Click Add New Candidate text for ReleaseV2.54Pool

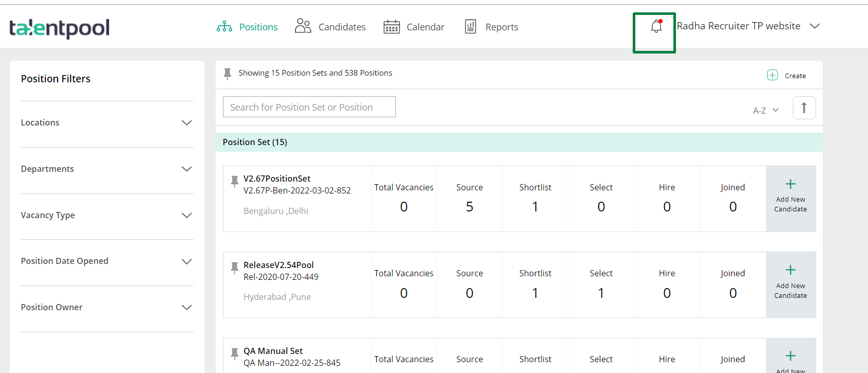(791, 291)
